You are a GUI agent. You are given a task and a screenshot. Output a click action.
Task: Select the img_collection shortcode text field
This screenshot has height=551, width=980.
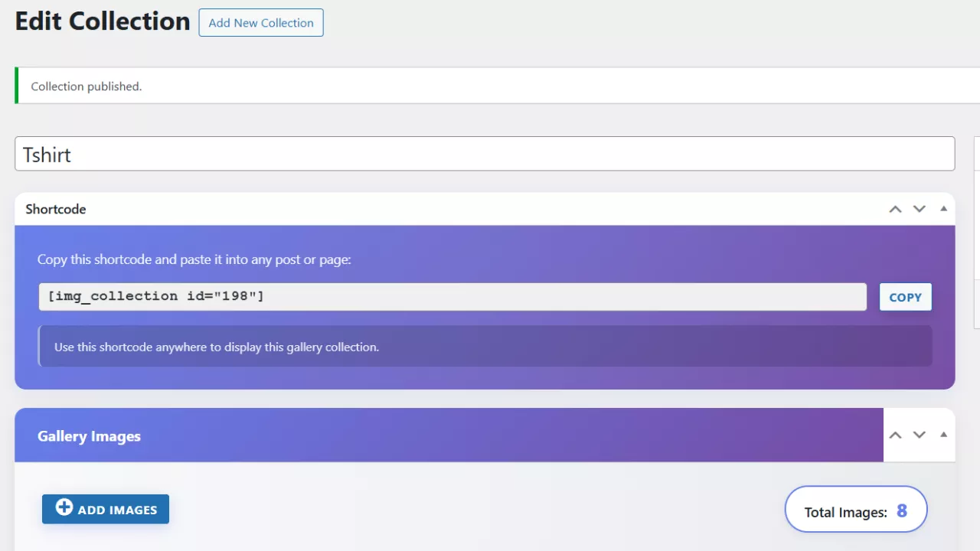452,297
